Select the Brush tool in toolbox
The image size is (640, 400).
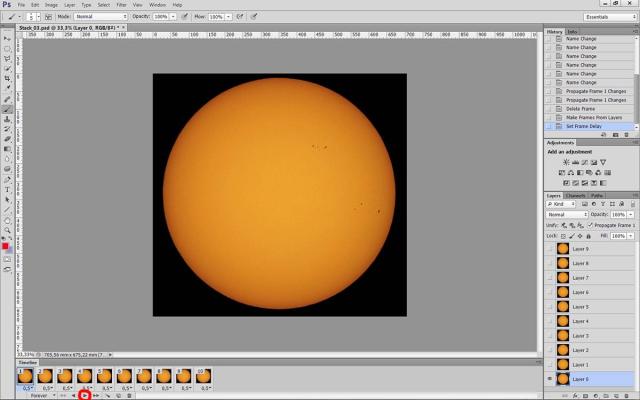tap(7, 110)
